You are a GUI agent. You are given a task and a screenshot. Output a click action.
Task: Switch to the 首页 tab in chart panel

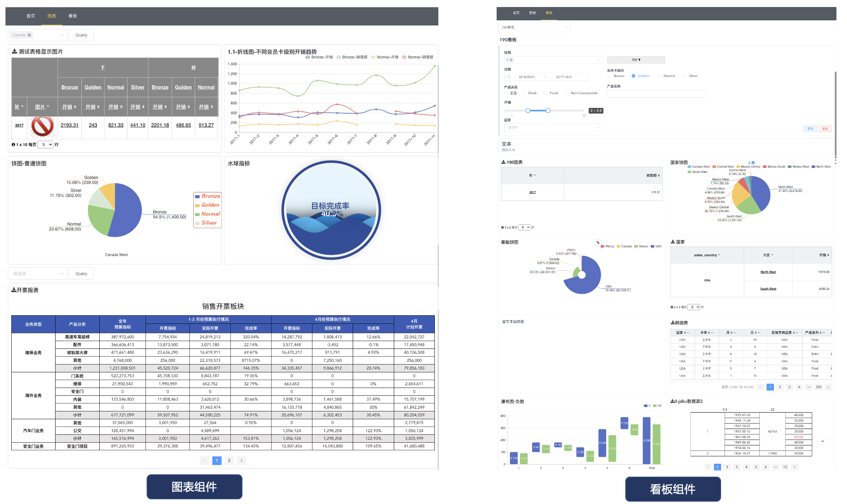click(x=31, y=16)
